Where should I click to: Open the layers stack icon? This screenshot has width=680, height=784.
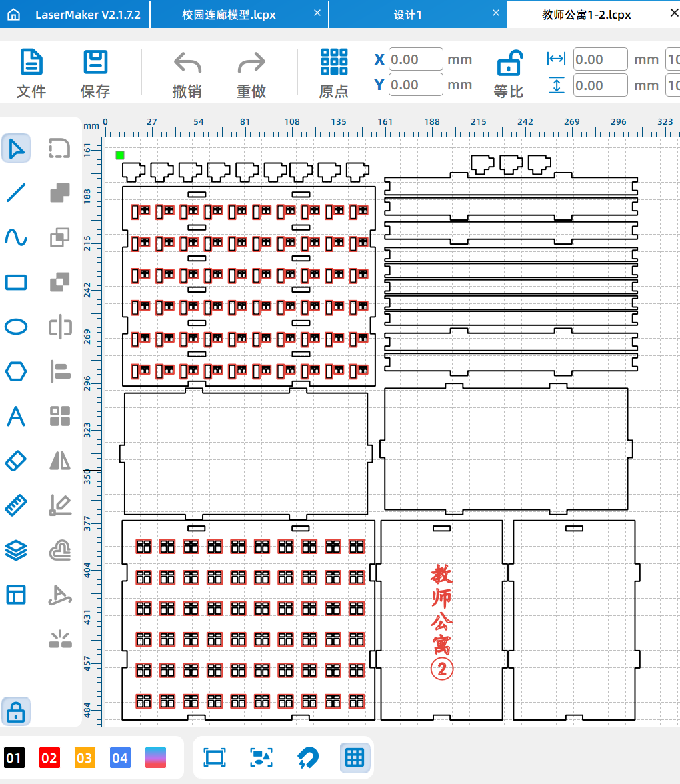pos(16,550)
